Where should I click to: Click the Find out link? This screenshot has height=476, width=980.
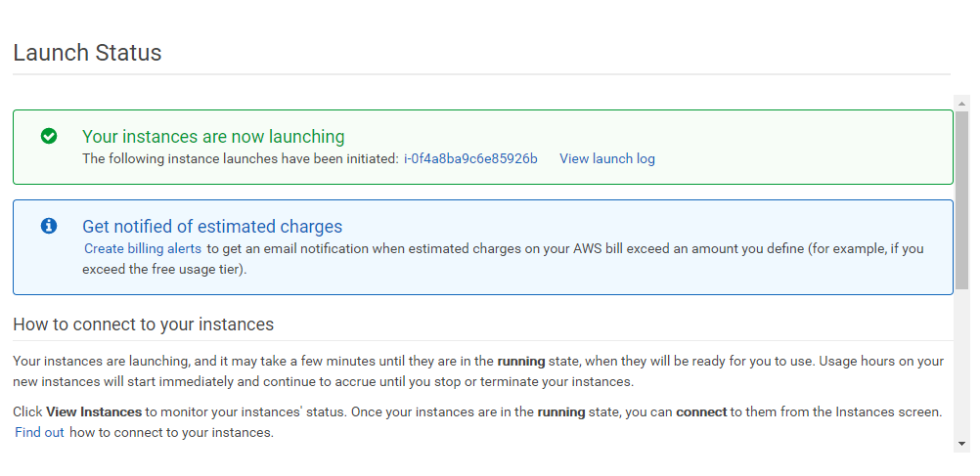point(39,432)
